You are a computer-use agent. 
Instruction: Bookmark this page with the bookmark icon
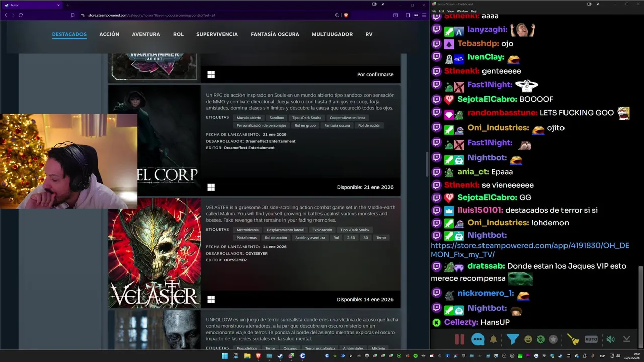[x=72, y=15]
